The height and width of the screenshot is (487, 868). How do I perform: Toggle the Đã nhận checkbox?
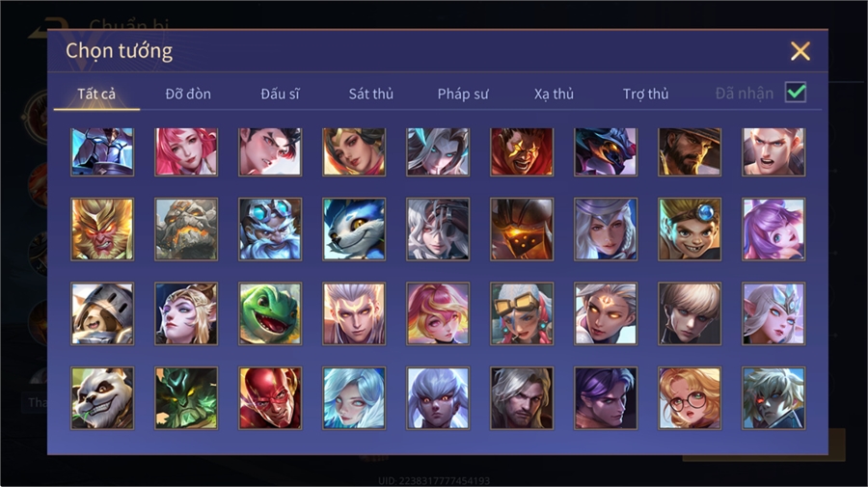(796, 92)
